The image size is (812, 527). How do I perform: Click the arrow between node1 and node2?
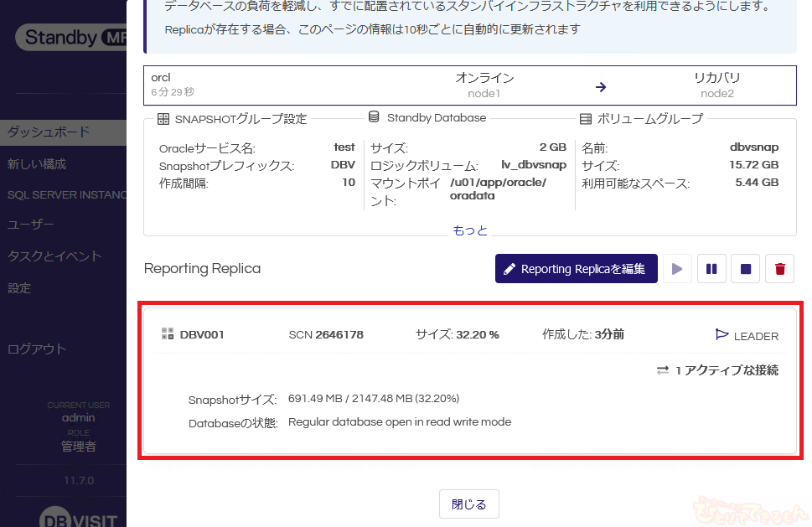pyautogui.click(x=601, y=87)
